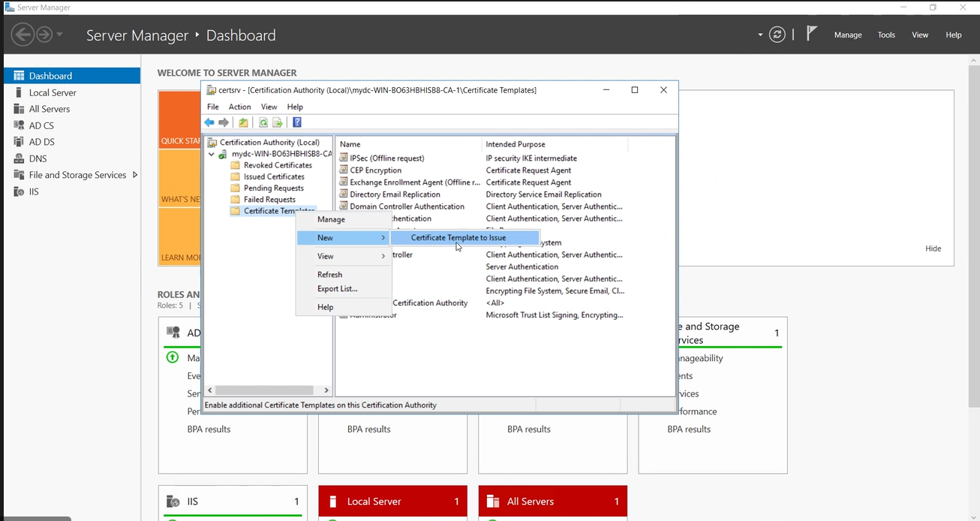Image resolution: width=980 pixels, height=521 pixels.
Task: Click the certsrv toolbar Forward arrow
Action: point(224,122)
